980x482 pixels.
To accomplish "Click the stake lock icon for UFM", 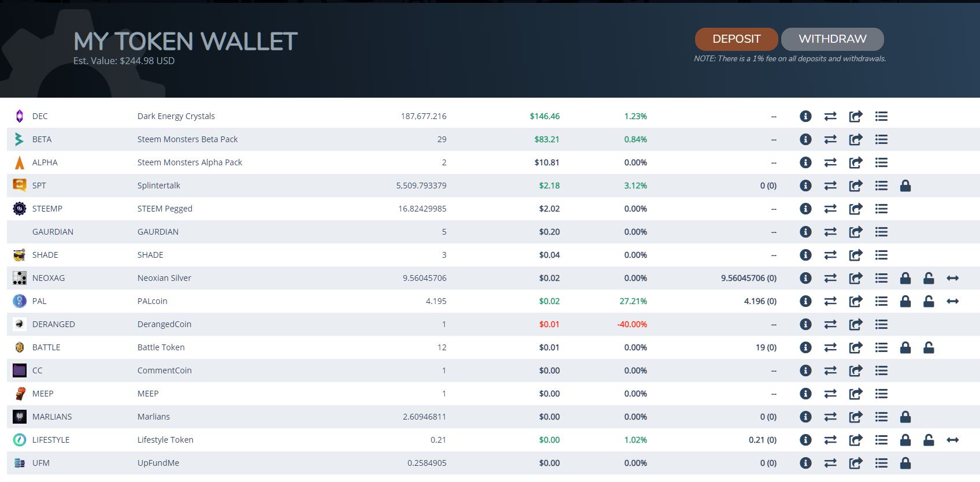I will pos(905,463).
